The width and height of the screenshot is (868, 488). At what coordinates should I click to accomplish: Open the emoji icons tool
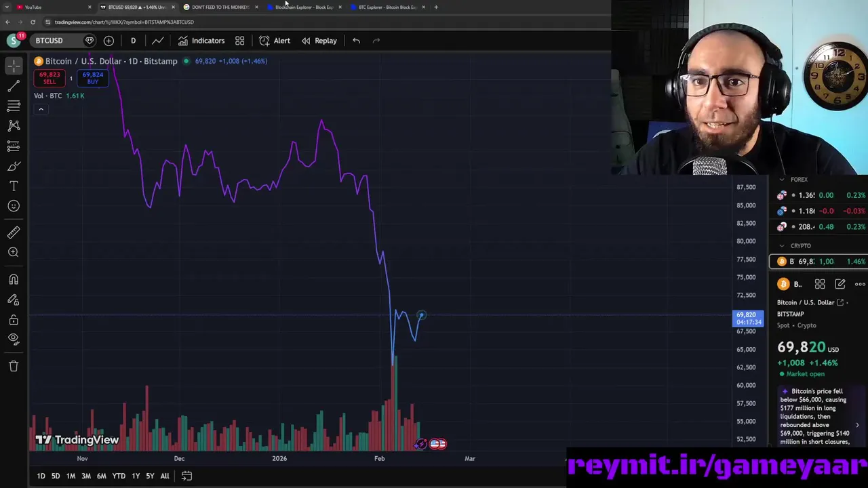click(x=14, y=206)
